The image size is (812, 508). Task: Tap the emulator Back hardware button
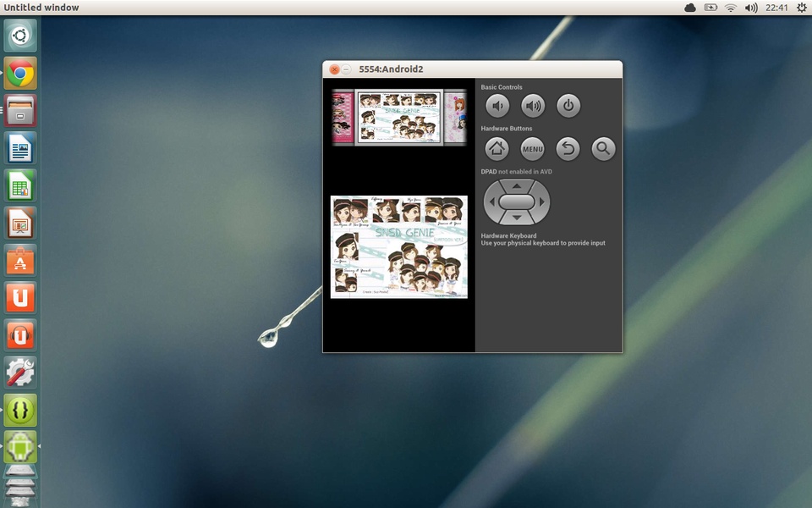568,149
